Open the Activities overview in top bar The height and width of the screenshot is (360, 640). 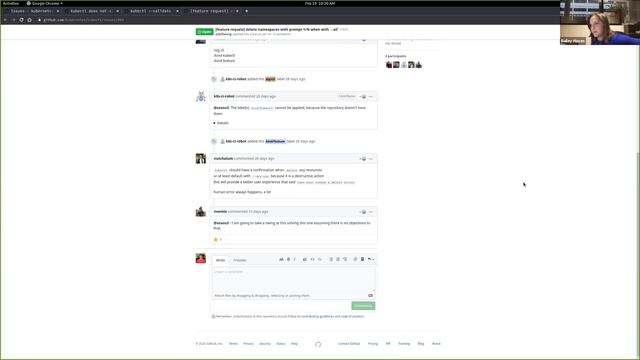pyautogui.click(x=11, y=3)
